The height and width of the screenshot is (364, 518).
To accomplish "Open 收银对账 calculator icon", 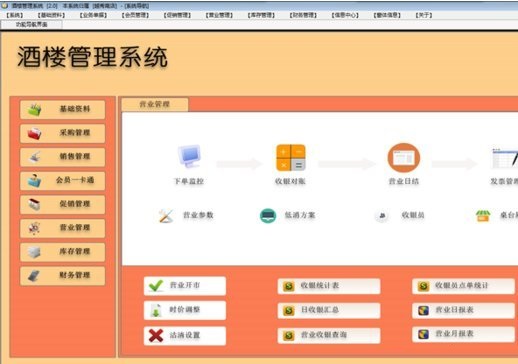I will (x=291, y=157).
